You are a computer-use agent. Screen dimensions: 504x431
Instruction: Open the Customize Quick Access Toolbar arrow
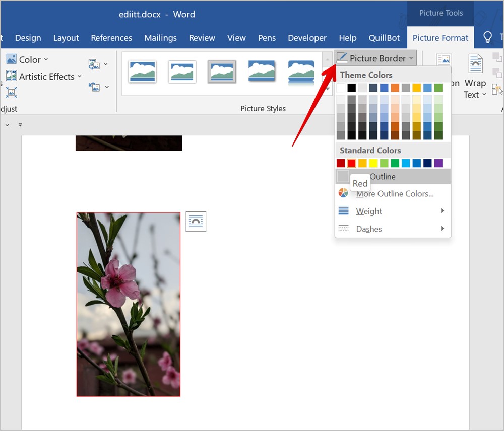20,125
